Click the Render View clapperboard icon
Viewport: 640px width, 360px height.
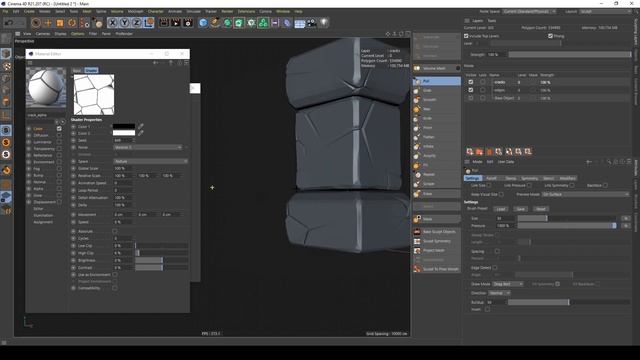point(164,23)
